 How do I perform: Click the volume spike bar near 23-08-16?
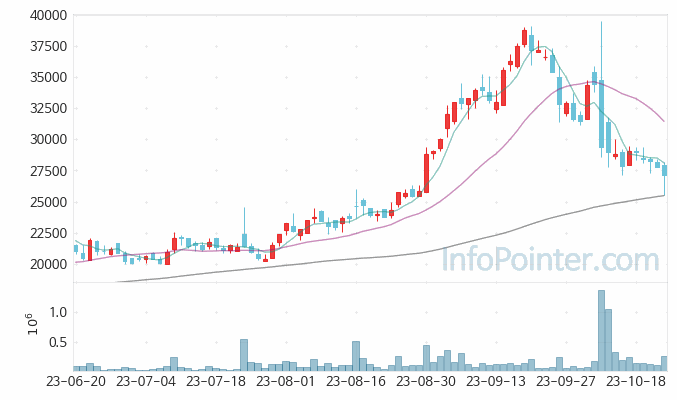click(x=356, y=356)
